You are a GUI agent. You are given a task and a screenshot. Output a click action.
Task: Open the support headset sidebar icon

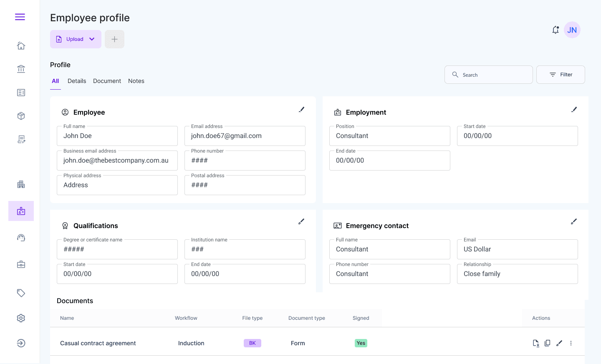tap(21, 238)
